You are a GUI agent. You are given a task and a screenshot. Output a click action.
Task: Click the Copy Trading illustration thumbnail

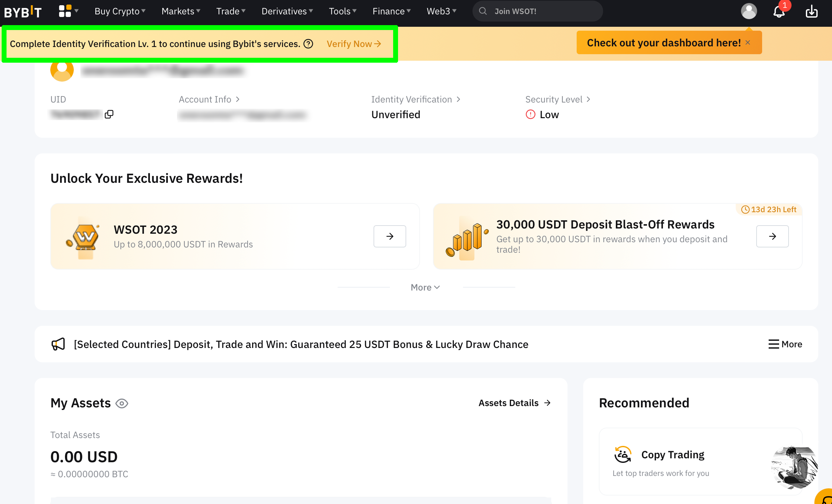point(794,467)
